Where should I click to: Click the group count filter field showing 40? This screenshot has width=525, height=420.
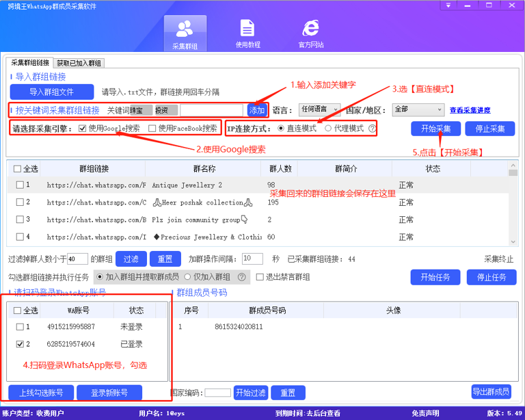click(x=77, y=259)
